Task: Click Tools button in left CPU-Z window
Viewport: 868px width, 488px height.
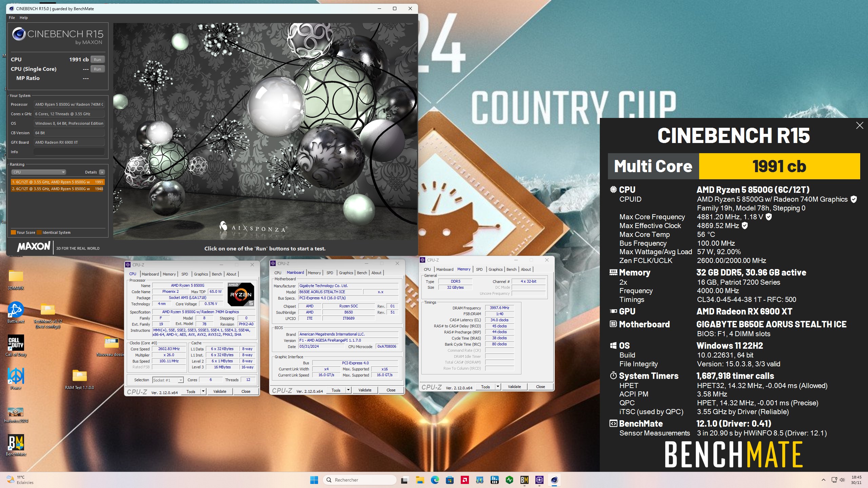Action: [x=191, y=391]
